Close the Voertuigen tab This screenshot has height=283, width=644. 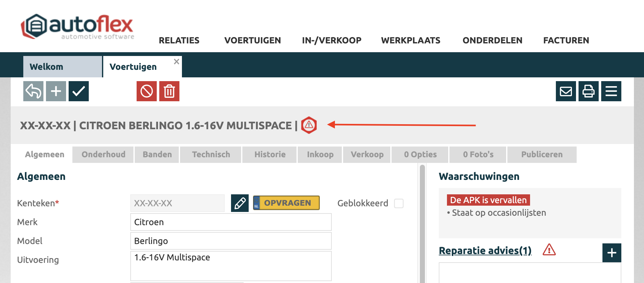click(177, 62)
